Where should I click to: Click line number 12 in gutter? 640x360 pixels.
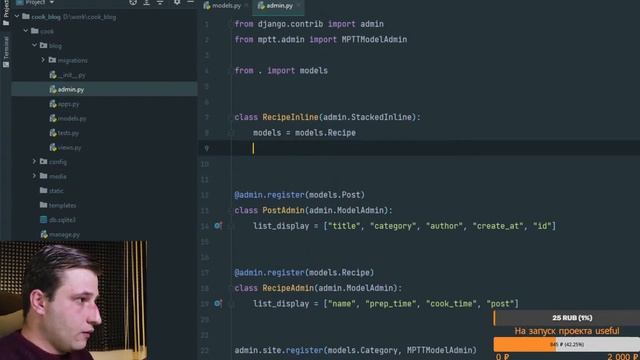205,195
